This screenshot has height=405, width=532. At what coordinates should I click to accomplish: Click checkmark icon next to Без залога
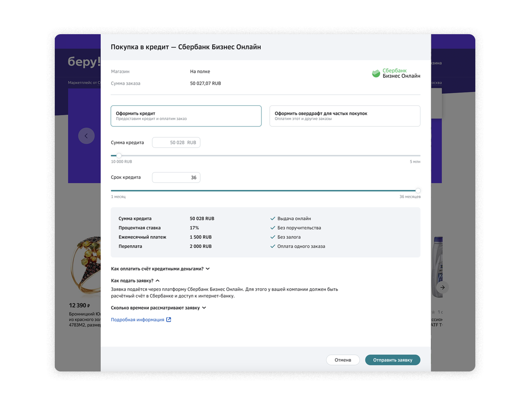pos(273,237)
